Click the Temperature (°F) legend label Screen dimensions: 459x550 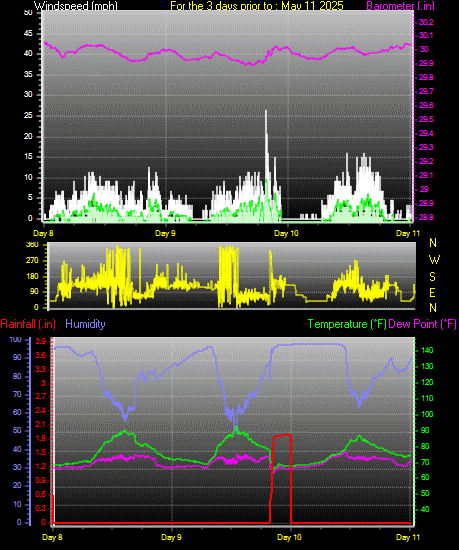347,324
